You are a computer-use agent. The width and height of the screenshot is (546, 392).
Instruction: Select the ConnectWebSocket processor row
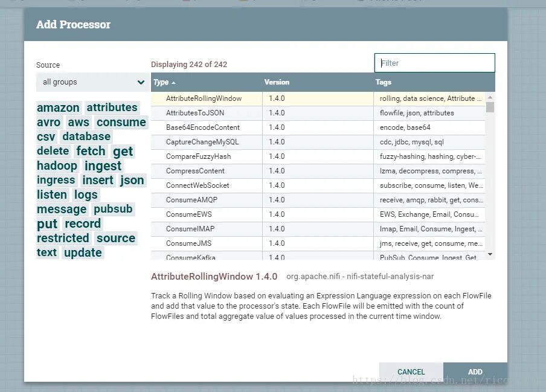pos(318,185)
